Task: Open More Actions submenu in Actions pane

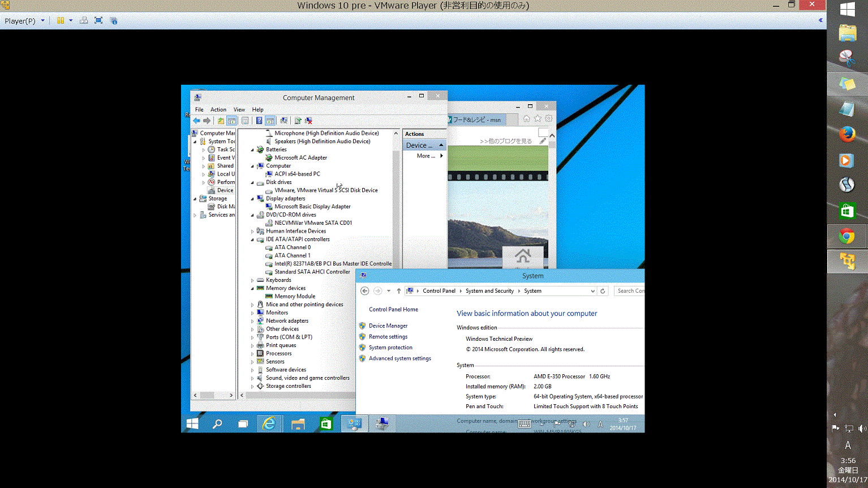Action: click(429, 156)
